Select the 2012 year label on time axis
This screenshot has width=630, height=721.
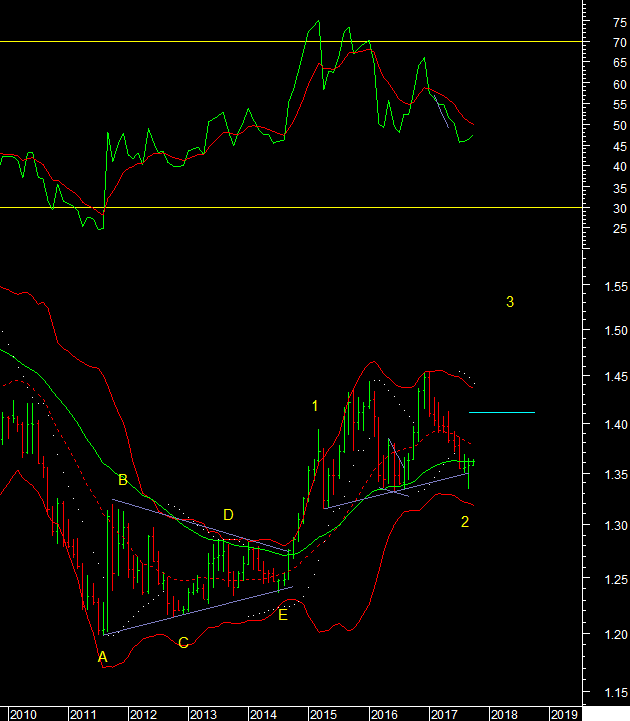(143, 715)
